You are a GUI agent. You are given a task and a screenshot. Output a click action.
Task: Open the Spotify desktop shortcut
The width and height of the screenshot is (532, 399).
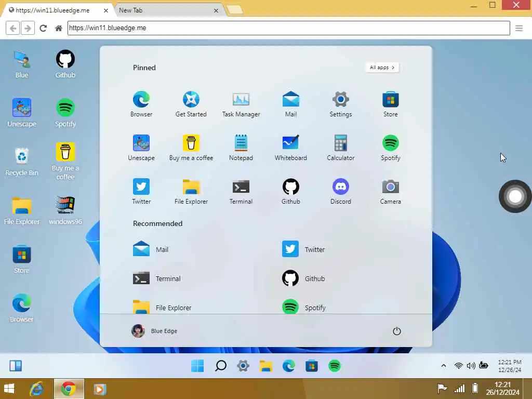point(65,113)
